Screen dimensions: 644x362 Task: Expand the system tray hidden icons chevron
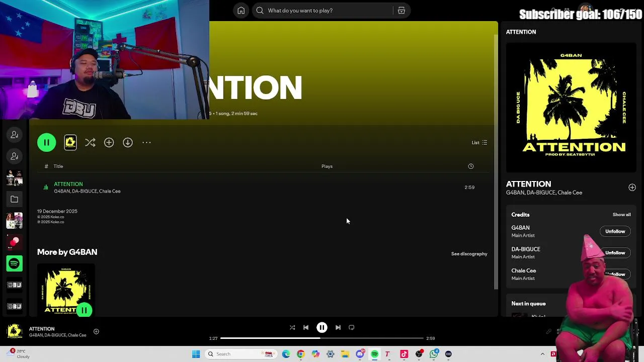542,354
